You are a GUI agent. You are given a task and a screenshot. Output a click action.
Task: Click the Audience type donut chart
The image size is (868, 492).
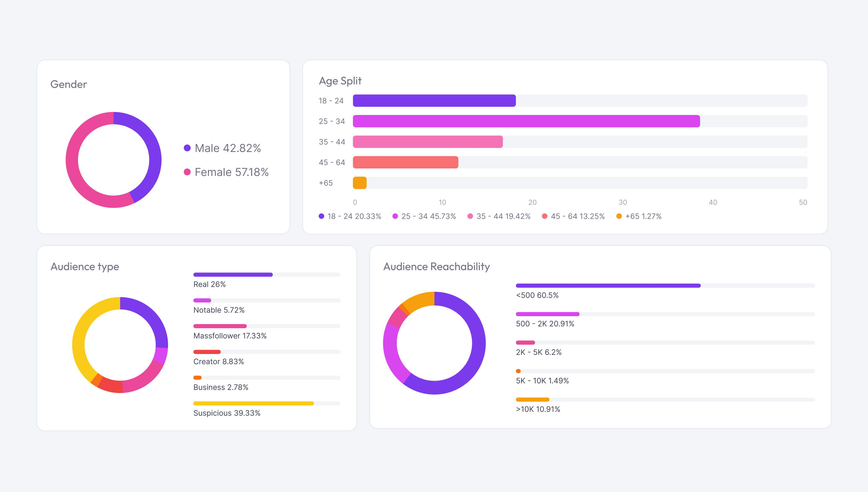pyautogui.click(x=120, y=345)
